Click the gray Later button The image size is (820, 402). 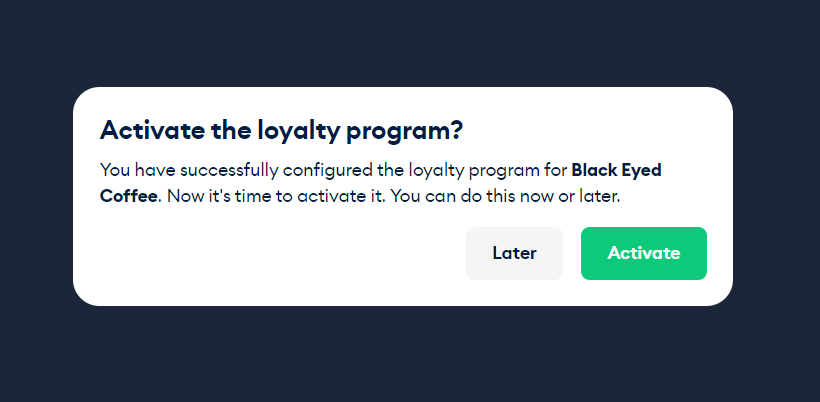click(x=514, y=253)
